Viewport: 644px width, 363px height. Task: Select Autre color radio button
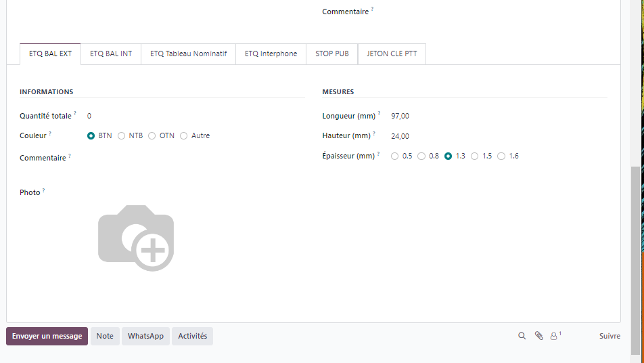coord(184,136)
